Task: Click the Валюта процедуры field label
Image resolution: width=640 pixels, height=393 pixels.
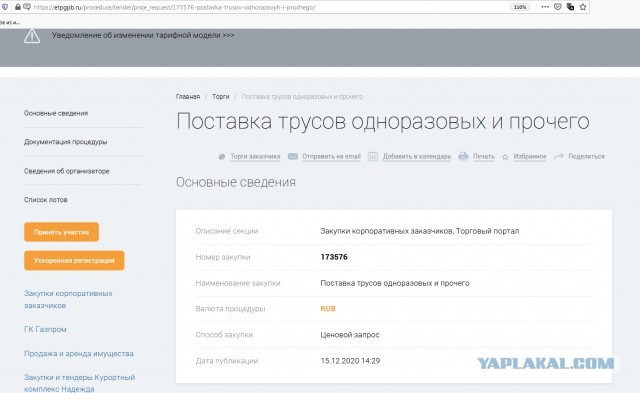Action: 230,309
